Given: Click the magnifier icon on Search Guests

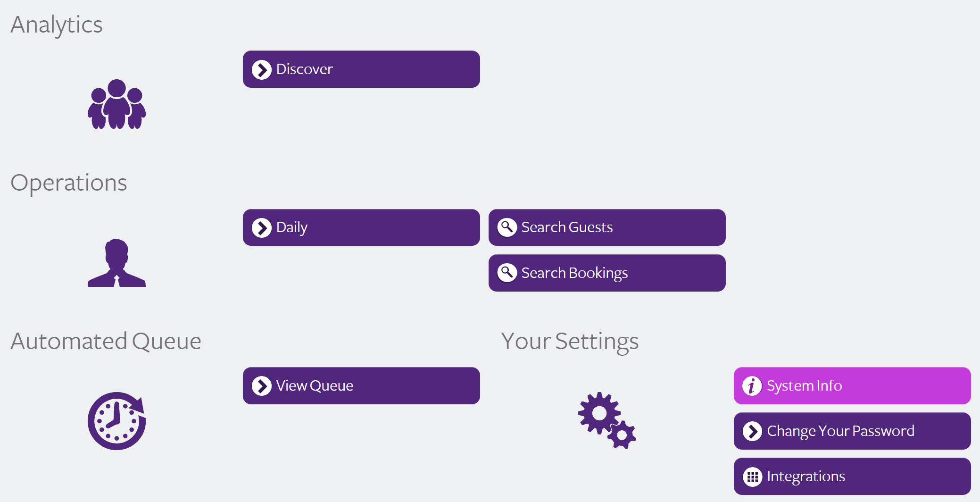Looking at the screenshot, I should 507,227.
